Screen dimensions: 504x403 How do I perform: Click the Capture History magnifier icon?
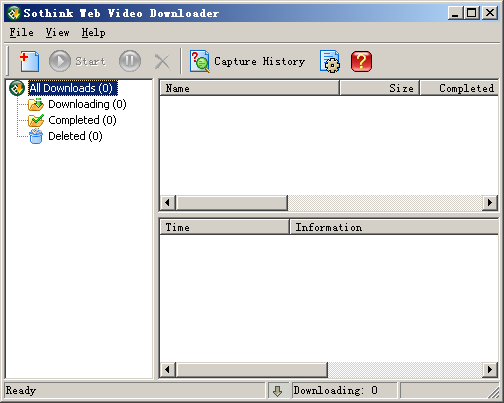tap(200, 61)
